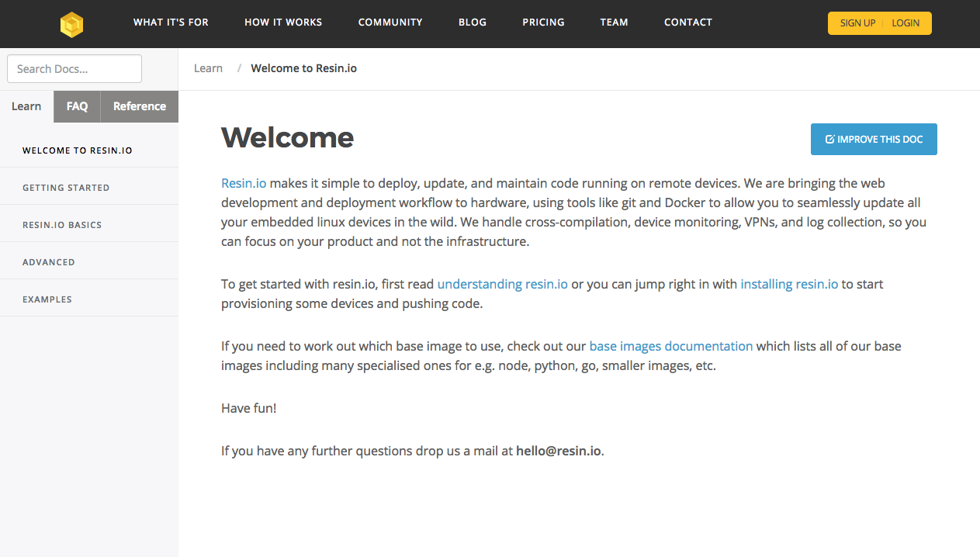980x557 pixels.
Task: Open the Contact page
Action: 687,22
